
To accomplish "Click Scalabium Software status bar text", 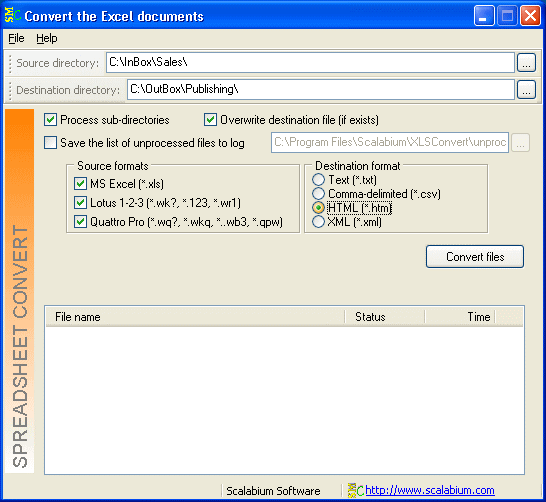I will point(273,491).
